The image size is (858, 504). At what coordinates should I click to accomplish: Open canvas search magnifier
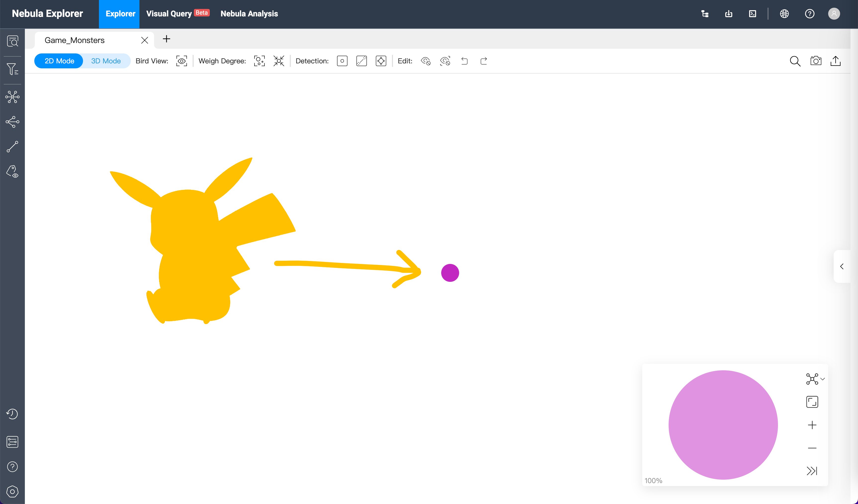pyautogui.click(x=795, y=61)
